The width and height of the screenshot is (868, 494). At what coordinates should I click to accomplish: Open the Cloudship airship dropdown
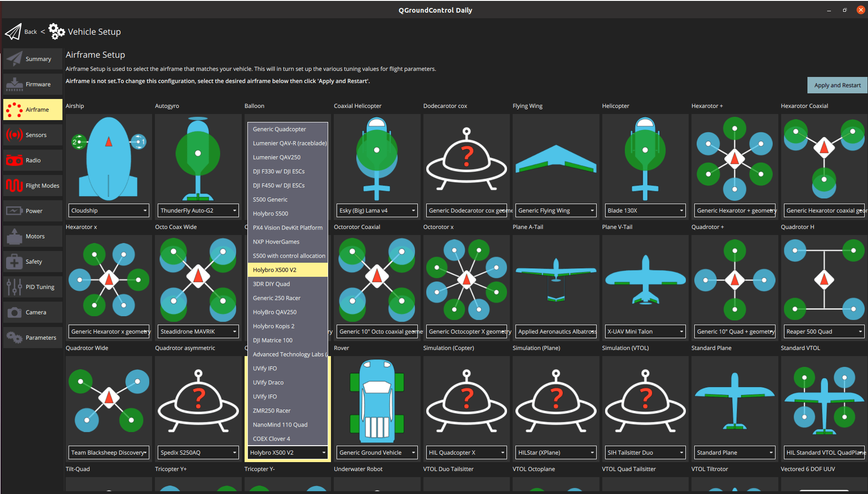[108, 210]
